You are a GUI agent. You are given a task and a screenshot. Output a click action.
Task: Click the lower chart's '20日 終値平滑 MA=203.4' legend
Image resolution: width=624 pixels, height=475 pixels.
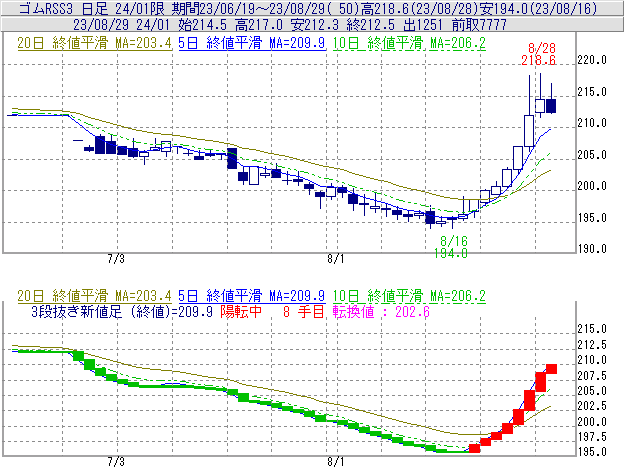pos(94,296)
